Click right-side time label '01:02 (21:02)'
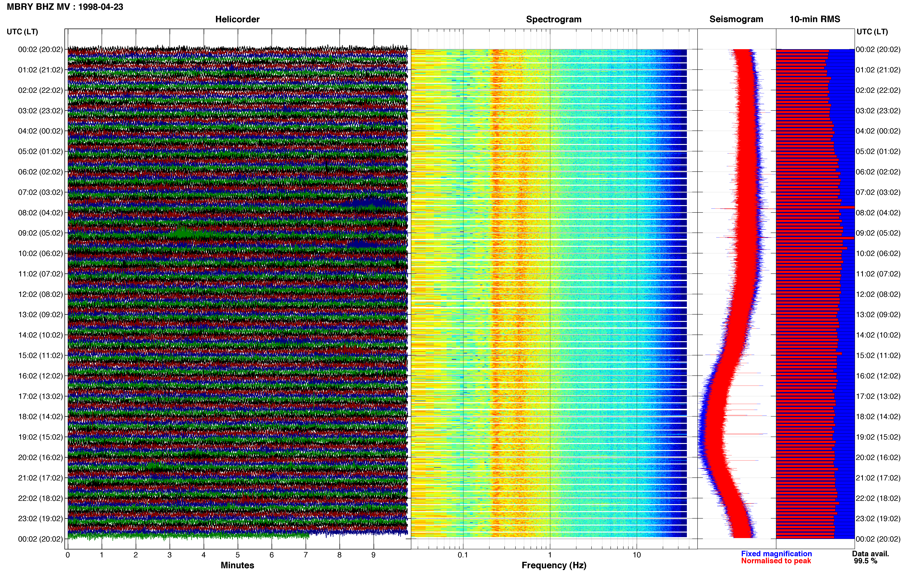Image resolution: width=924 pixels, height=578 pixels. tap(878, 70)
